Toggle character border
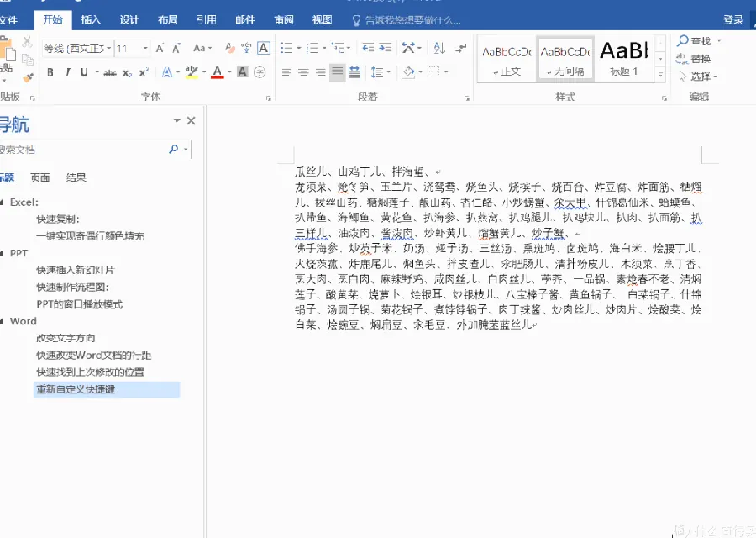Screen dimensions: 756x538 coord(264,48)
